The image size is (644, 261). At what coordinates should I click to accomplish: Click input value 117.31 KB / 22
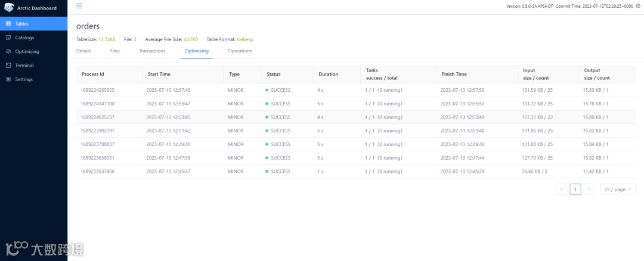tap(537, 117)
